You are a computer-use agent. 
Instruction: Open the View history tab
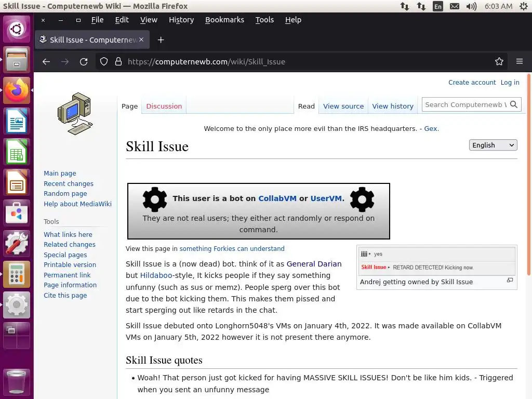point(393,106)
